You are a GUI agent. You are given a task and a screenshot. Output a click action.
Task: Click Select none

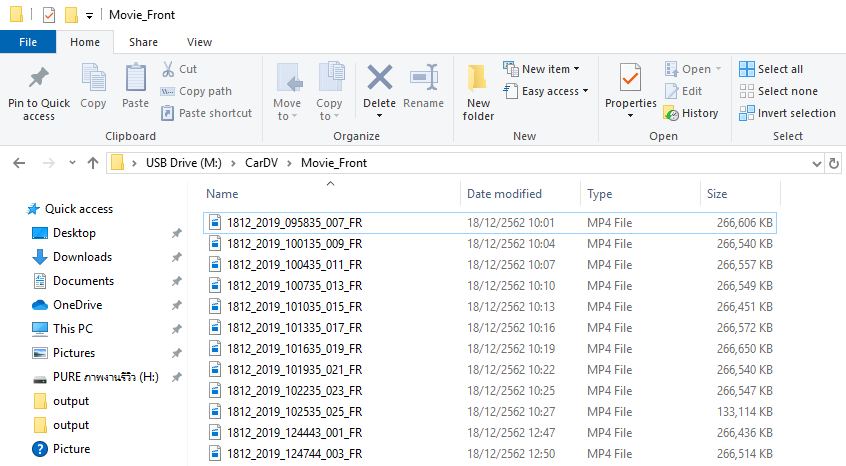tap(779, 91)
